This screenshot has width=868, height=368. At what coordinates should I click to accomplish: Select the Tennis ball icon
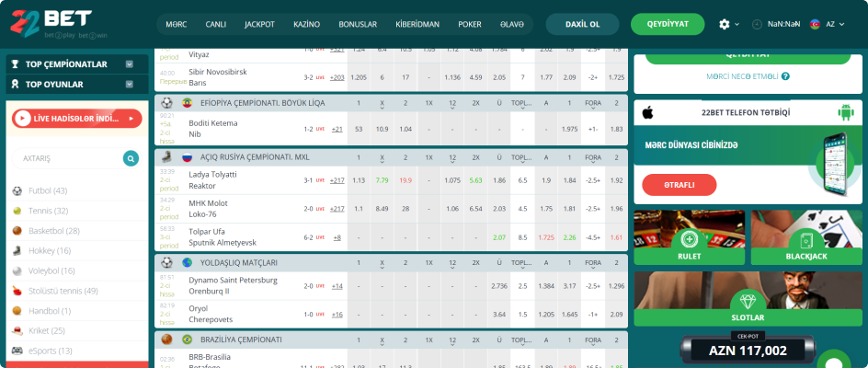(x=17, y=212)
